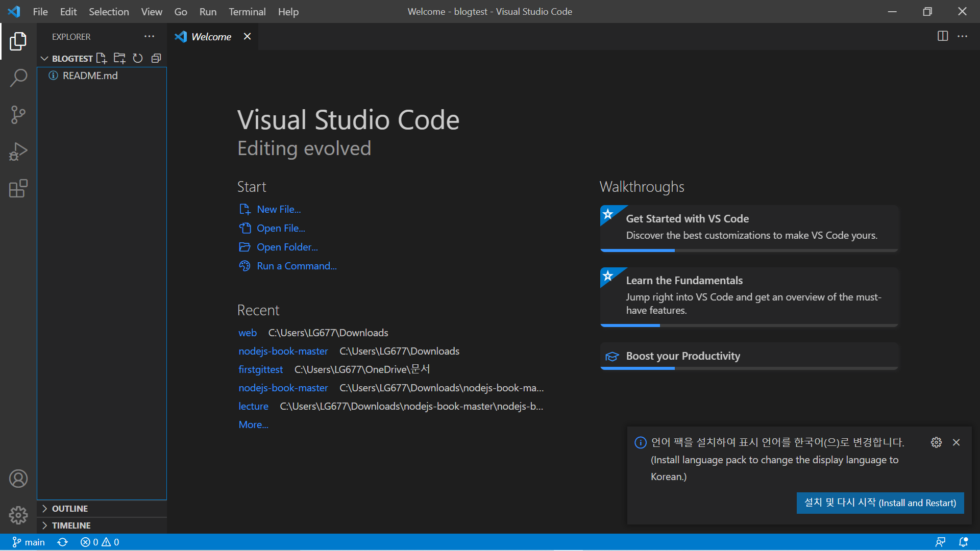Click the New File... link
The image size is (980, 551).
click(279, 209)
